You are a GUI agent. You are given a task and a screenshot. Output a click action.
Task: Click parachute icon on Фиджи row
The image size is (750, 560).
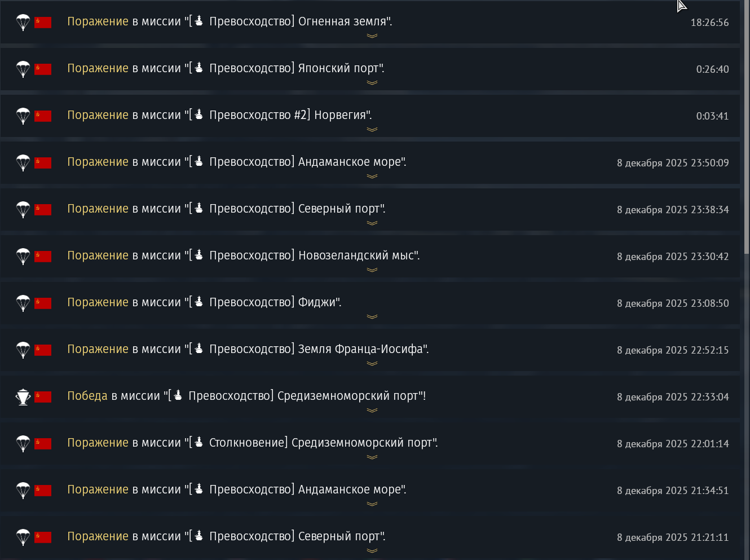point(23,303)
